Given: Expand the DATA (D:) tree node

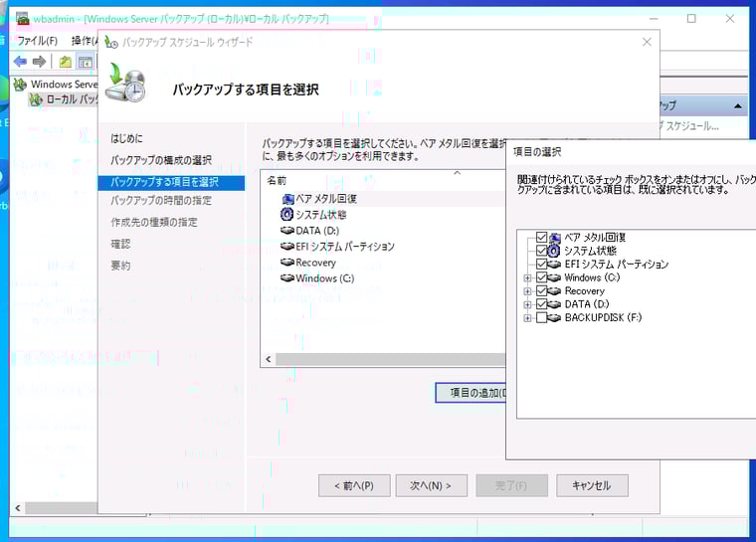Looking at the screenshot, I should pyautogui.click(x=527, y=304).
